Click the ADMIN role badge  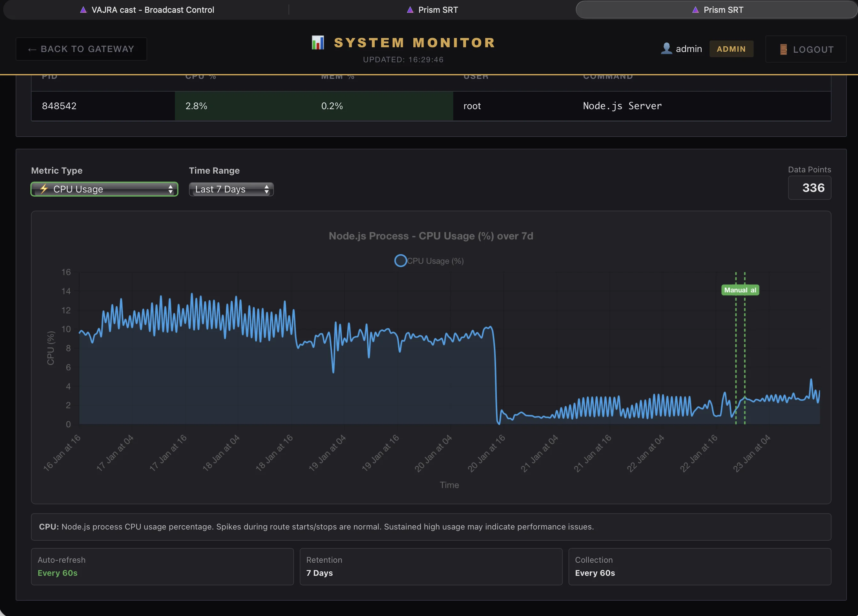(x=731, y=49)
